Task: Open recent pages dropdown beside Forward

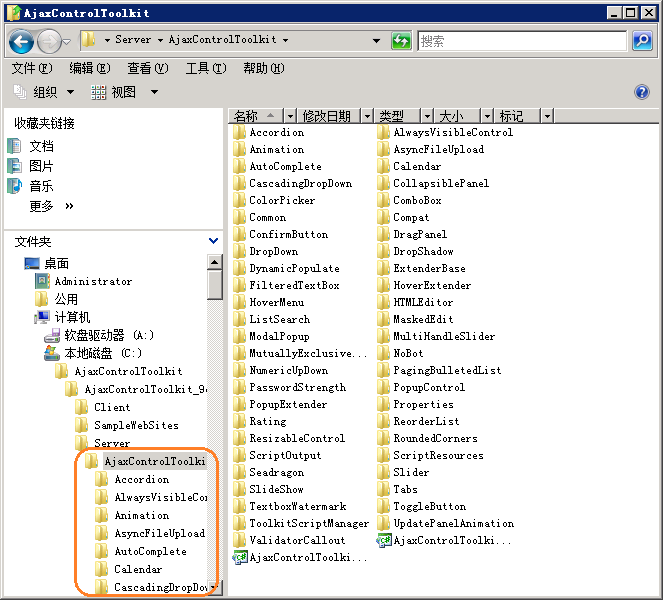Action: (x=66, y=41)
